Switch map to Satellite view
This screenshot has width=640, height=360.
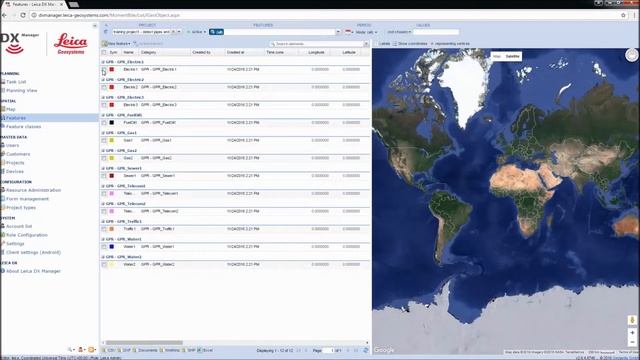point(513,56)
